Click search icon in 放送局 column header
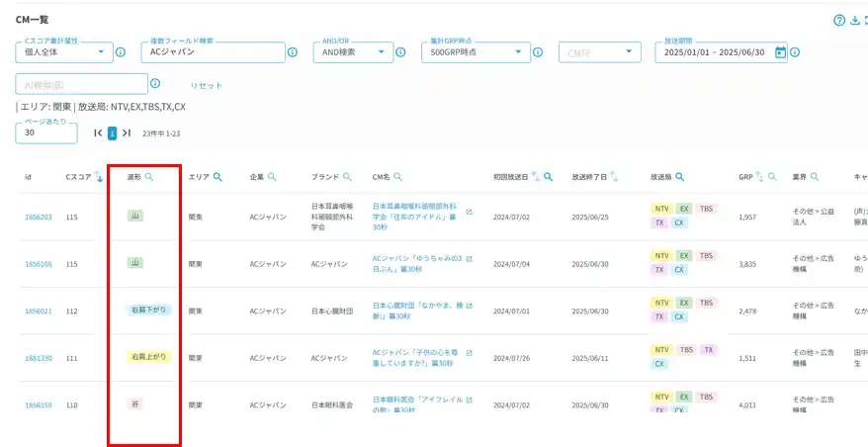Screen dimensions: 868x447 680,177
